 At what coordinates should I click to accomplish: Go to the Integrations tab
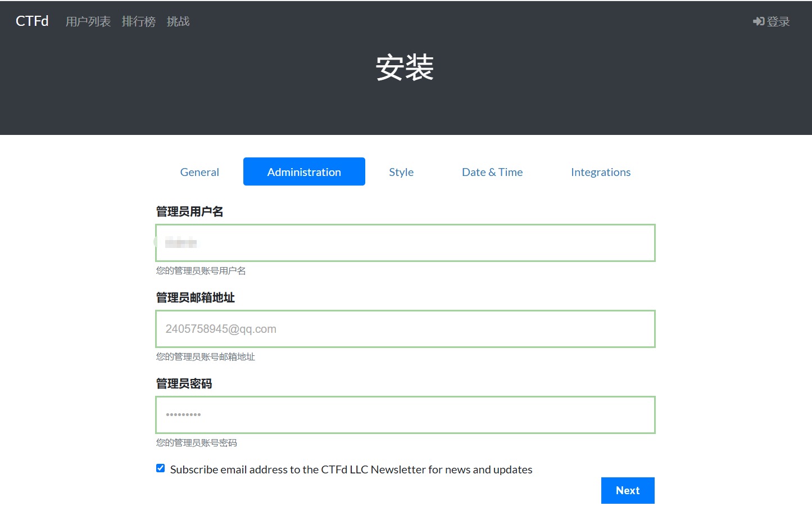[601, 172]
